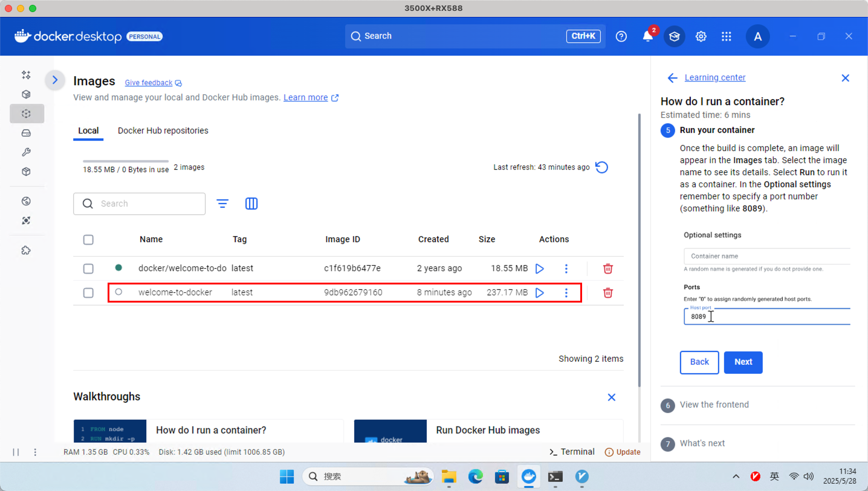This screenshot has width=868, height=491.
Task: Run the welcome-to-docker image
Action: (x=540, y=292)
